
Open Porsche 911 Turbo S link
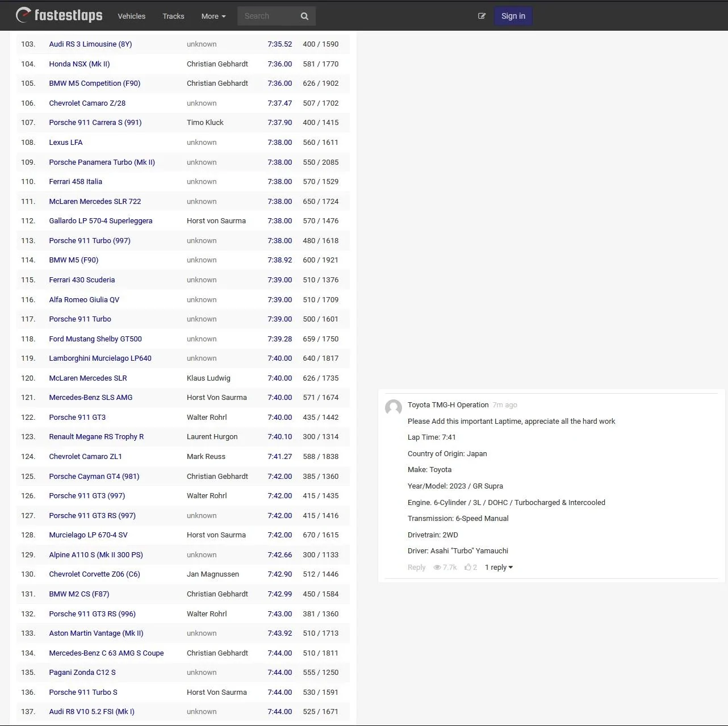pos(83,692)
